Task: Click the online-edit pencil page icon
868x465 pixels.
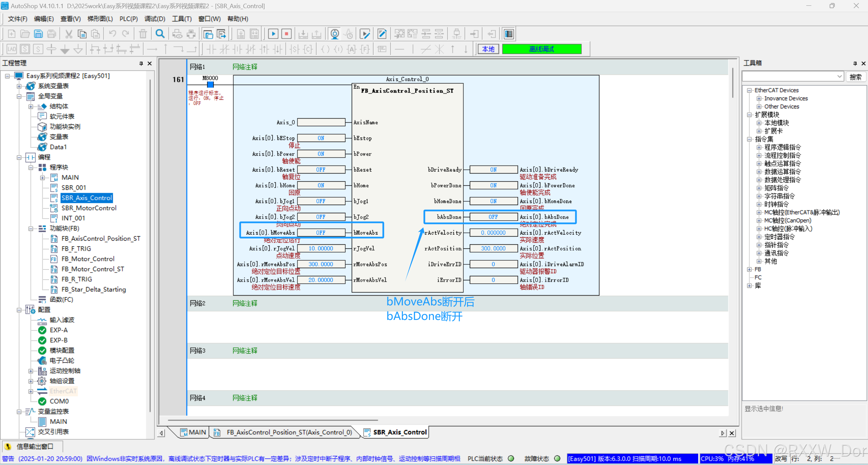Action: tap(382, 34)
